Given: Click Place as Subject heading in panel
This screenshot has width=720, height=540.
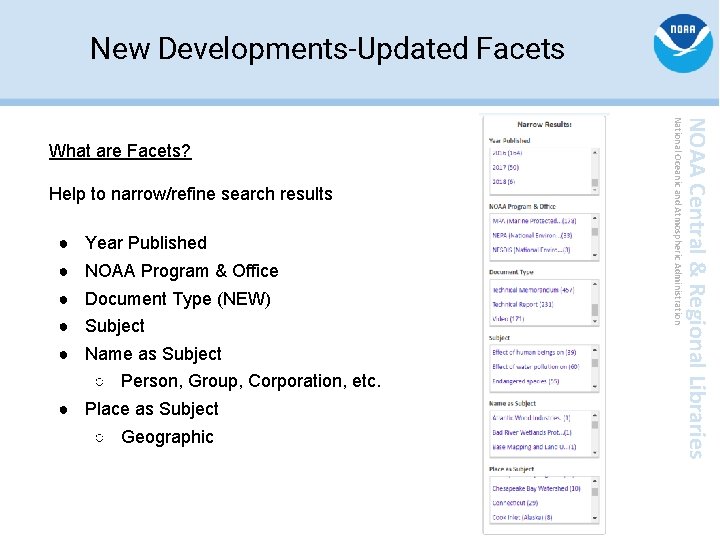Looking at the screenshot, I should tap(511, 469).
